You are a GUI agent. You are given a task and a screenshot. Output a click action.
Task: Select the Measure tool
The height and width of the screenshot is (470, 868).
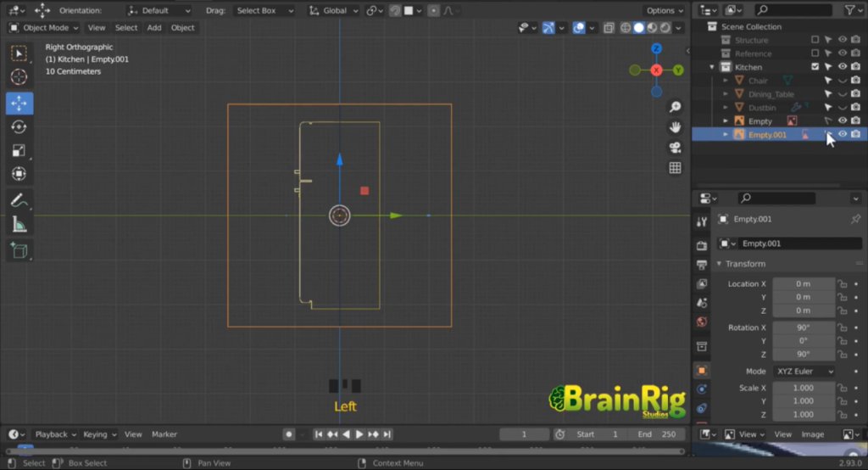(19, 225)
